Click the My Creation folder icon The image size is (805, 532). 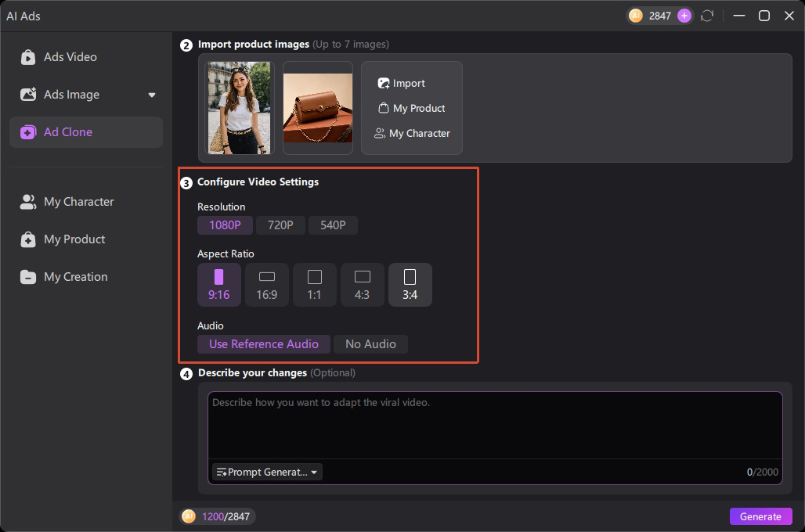[27, 277]
